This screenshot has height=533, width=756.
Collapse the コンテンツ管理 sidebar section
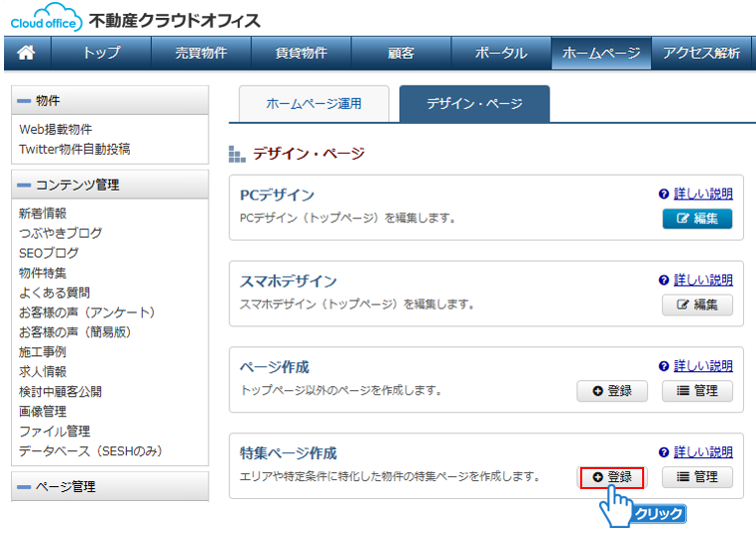(25, 185)
